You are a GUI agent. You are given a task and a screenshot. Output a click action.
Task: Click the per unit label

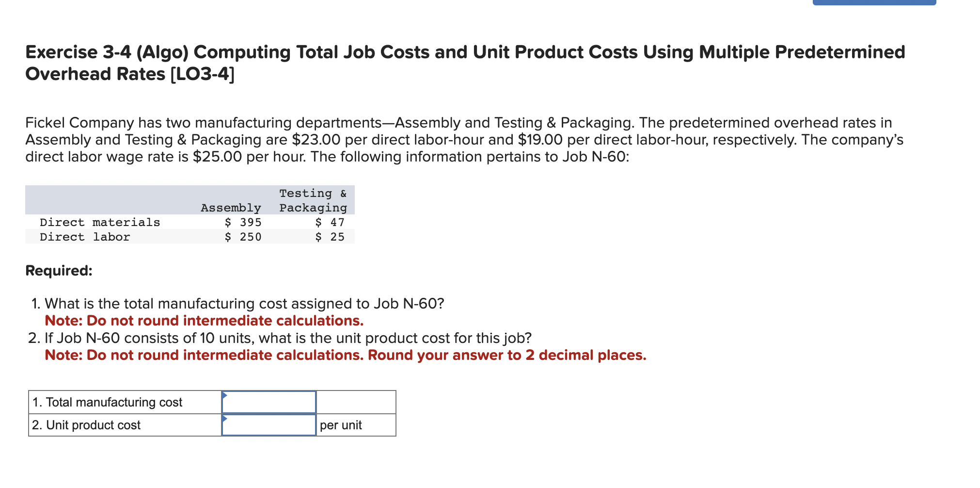point(341,424)
